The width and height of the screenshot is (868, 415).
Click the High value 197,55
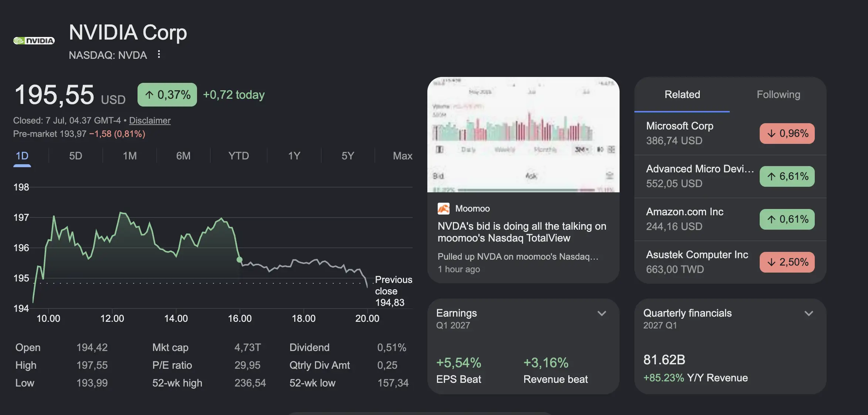pos(92,365)
